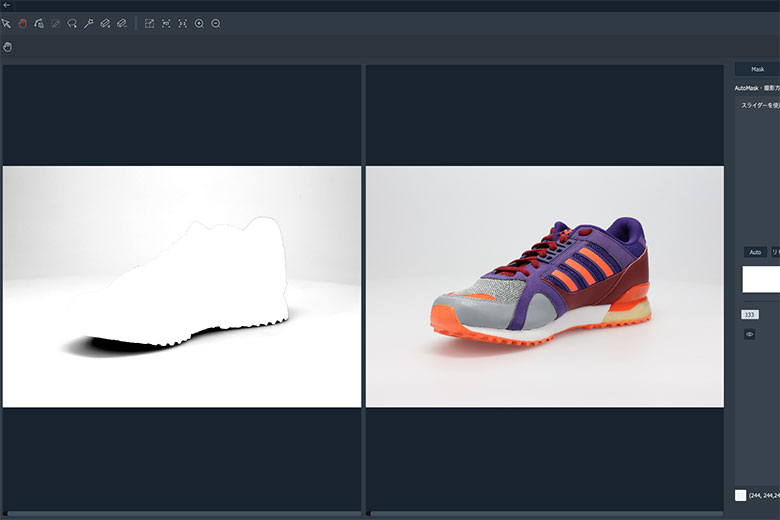Click the white color swatch at bottom right
Screen dimensions: 780x520
pyautogui.click(x=741, y=495)
